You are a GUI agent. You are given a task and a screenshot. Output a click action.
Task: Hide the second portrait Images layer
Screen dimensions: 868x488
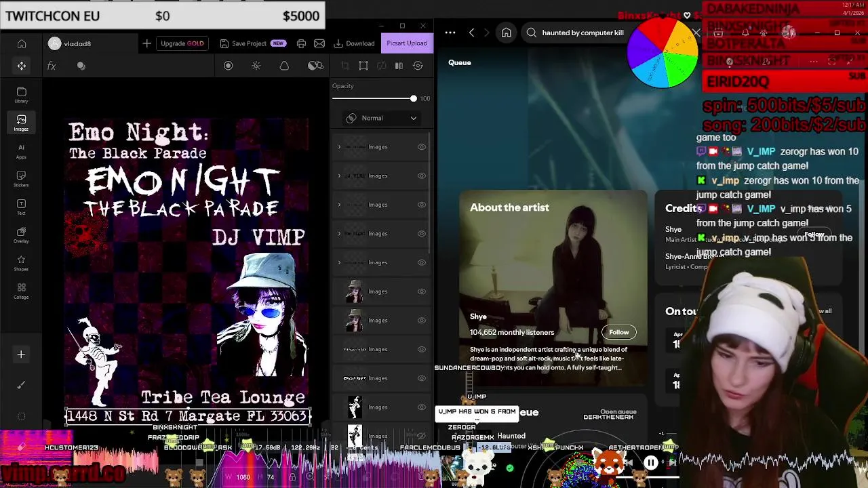422,320
